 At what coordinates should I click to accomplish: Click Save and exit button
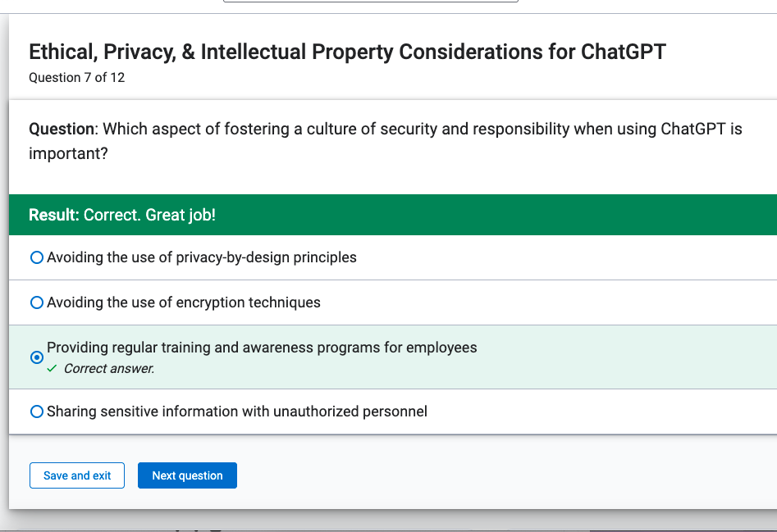click(77, 475)
